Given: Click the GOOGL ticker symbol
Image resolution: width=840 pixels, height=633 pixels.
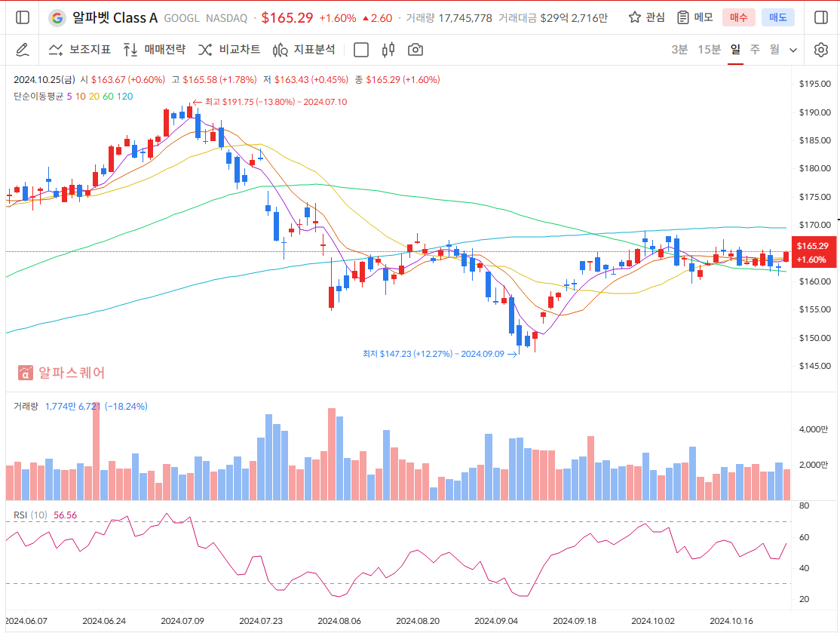Looking at the screenshot, I should click(182, 18).
